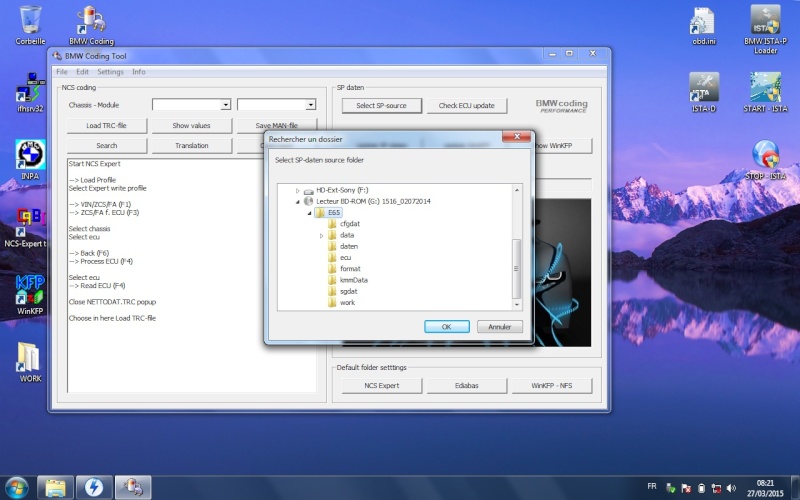Launch the BMW ISTA-P Loader shortcut
The image size is (800, 500).
[765, 29]
